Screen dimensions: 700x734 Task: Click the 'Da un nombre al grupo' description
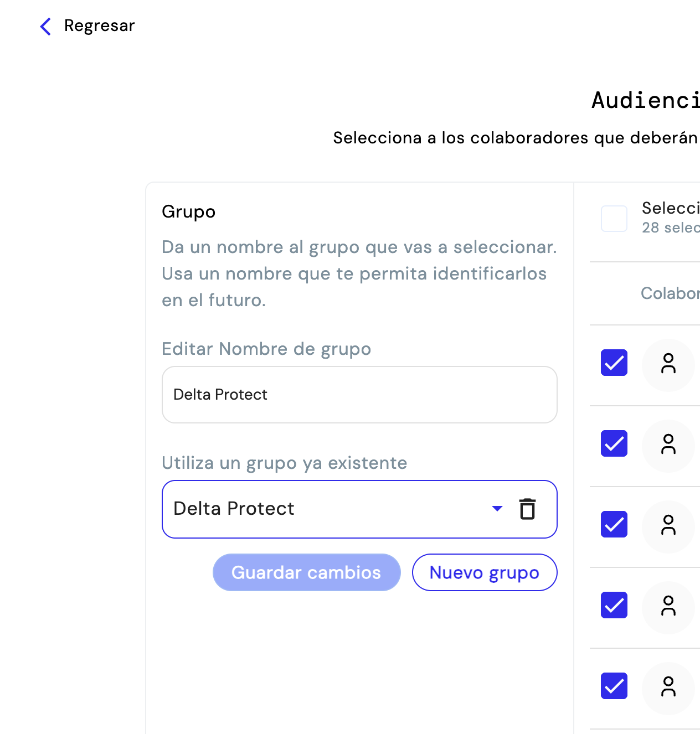pyautogui.click(x=359, y=273)
